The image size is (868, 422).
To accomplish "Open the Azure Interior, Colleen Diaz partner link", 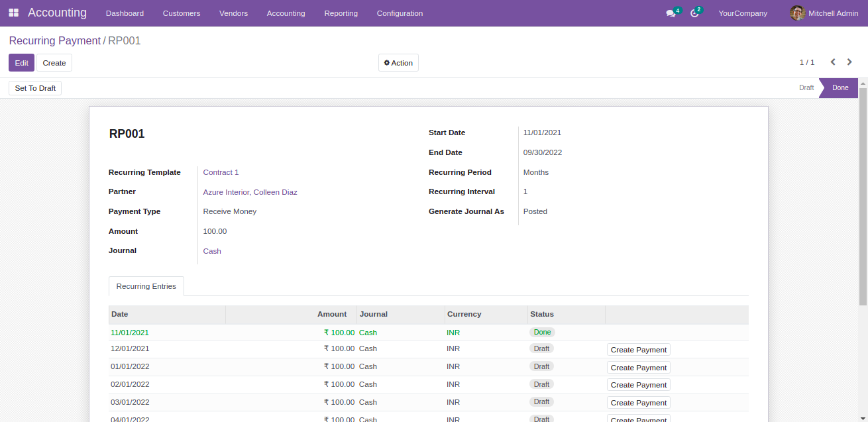I will (250, 192).
